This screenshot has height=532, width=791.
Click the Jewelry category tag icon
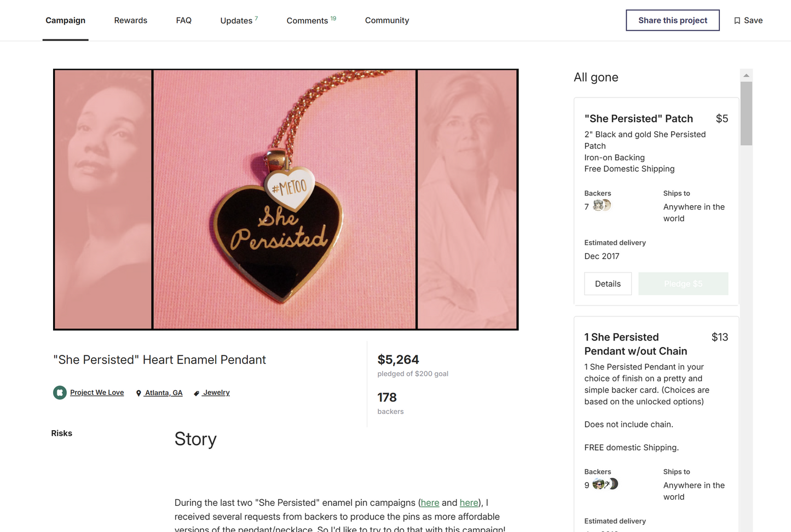coord(196,392)
